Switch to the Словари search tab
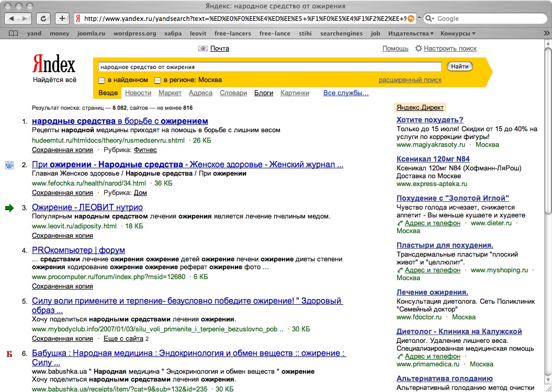Image resolution: width=552 pixels, height=392 pixels. pyautogui.click(x=233, y=93)
